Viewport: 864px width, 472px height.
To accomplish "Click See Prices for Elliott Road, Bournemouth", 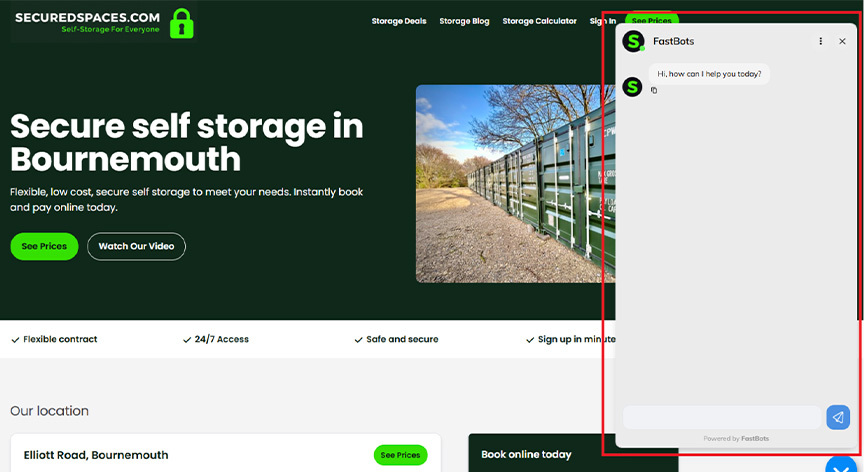I will (x=400, y=455).
